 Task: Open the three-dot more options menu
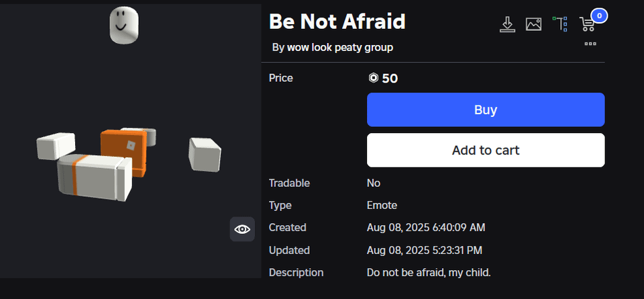(590, 44)
